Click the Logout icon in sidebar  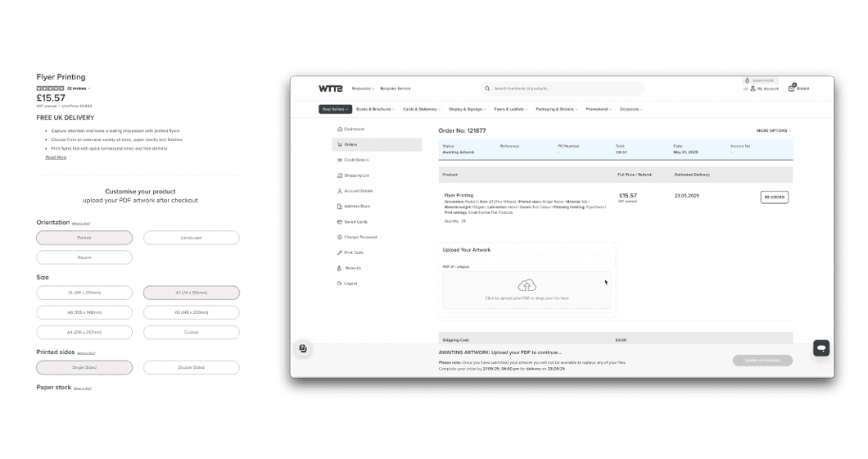click(339, 284)
